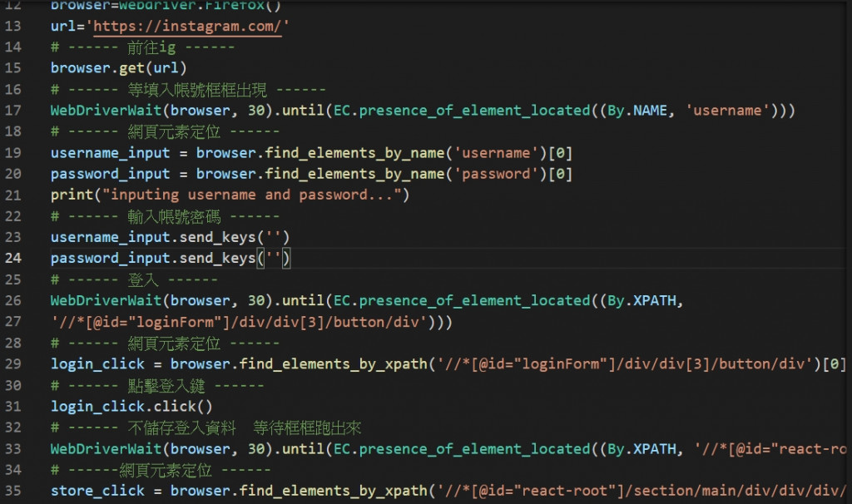852x504 pixels.
Task: Click the comment "點擊登入鍵" on line 30
Action: [166, 386]
